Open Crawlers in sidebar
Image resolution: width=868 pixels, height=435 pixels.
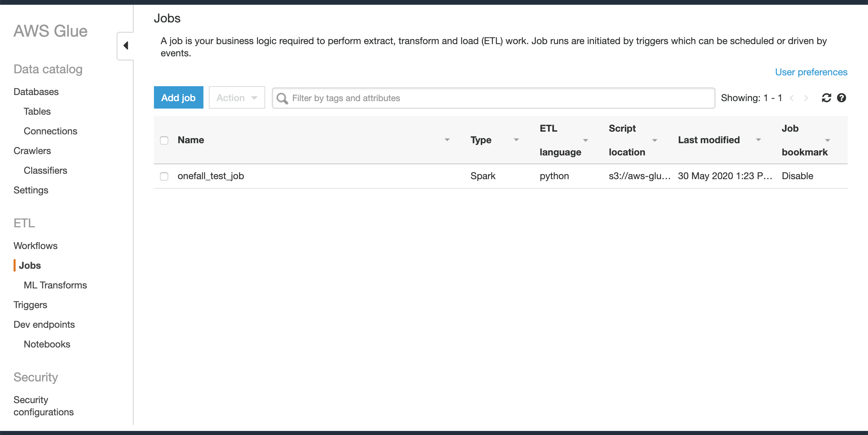pos(32,151)
